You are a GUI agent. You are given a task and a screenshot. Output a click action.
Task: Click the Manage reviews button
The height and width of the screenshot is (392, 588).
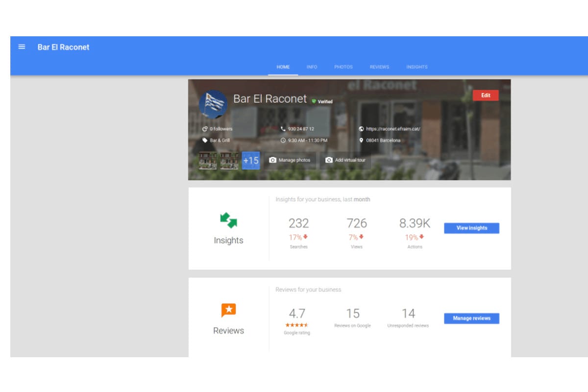472,318
